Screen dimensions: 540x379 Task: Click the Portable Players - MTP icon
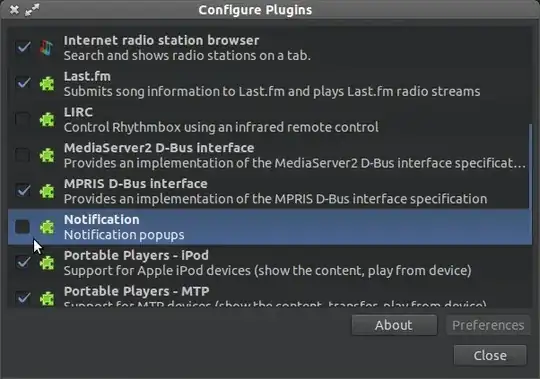point(47,298)
